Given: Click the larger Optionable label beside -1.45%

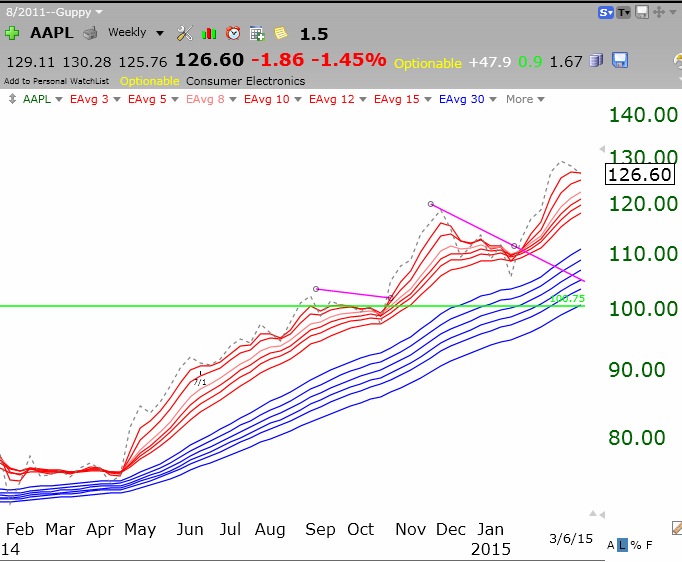Looking at the screenshot, I should tap(428, 64).
